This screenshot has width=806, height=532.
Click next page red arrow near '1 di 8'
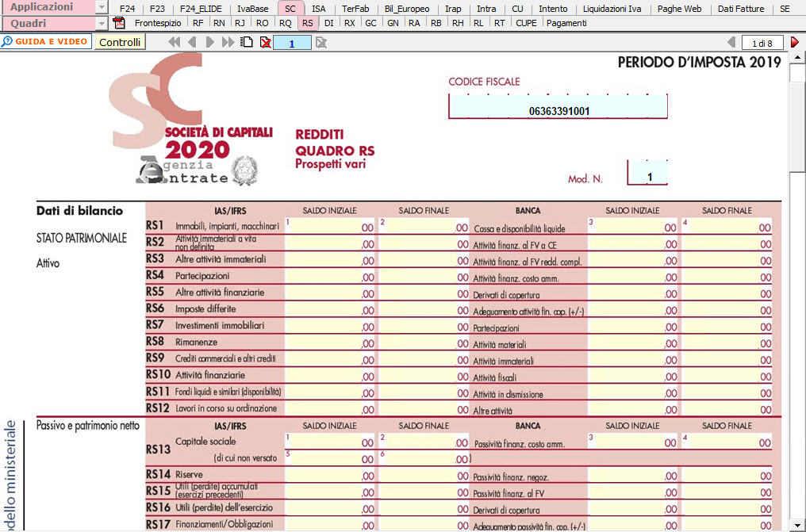[795, 43]
